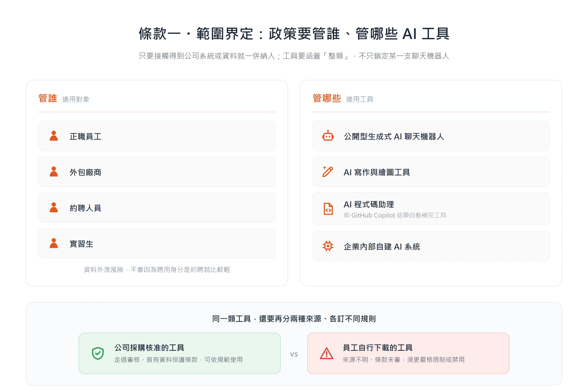Image resolution: width=588 pixels, height=391 pixels.
Task: Click the green shield check icon
Action: tap(98, 353)
